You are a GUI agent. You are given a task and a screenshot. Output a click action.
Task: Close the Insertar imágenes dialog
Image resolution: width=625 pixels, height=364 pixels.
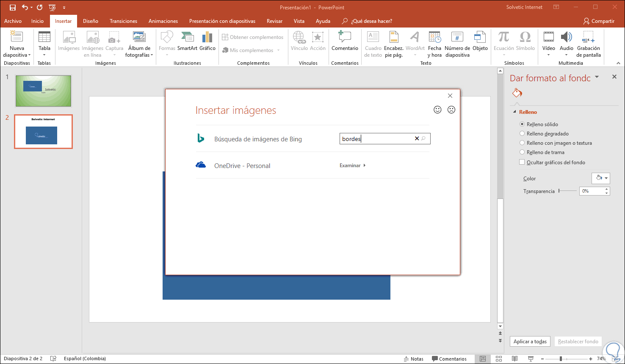point(450,96)
